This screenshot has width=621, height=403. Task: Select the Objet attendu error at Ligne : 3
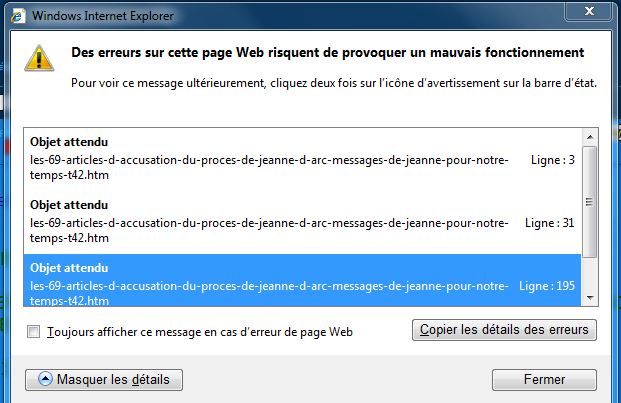point(303,159)
